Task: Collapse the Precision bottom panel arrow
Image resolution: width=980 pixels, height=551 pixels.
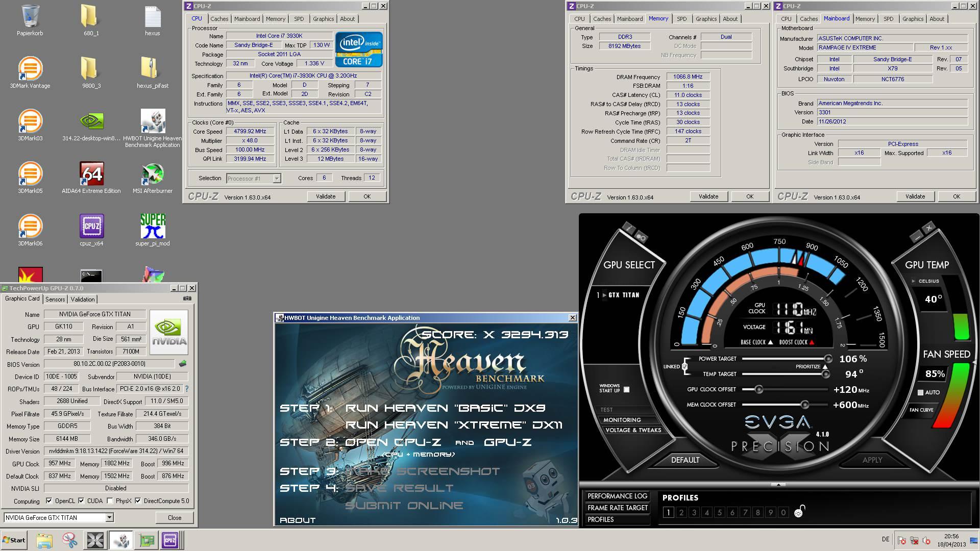Action: [x=778, y=484]
